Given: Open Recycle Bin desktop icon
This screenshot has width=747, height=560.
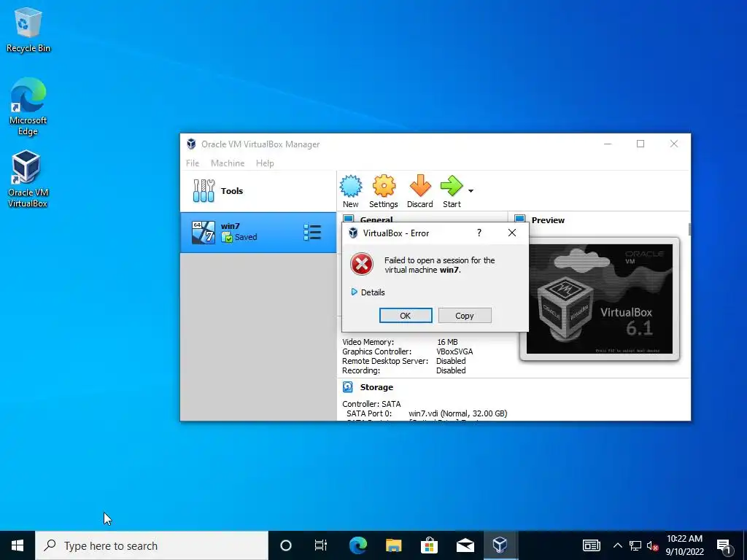Looking at the screenshot, I should (28, 29).
